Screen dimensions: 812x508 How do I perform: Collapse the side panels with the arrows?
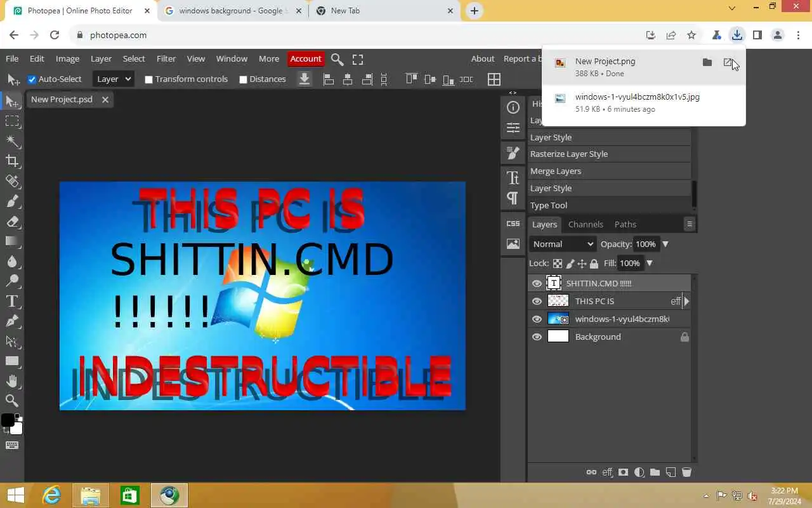pos(513,93)
